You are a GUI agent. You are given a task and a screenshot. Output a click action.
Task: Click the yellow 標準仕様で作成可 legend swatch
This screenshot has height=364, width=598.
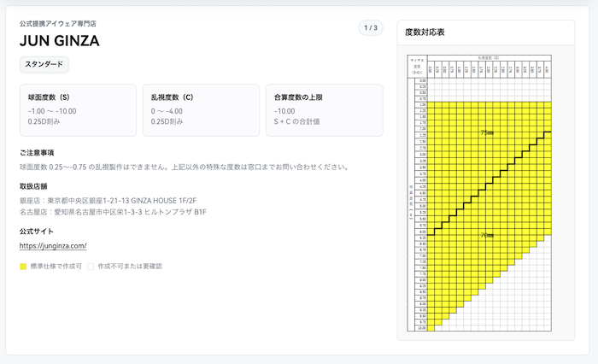point(23,267)
